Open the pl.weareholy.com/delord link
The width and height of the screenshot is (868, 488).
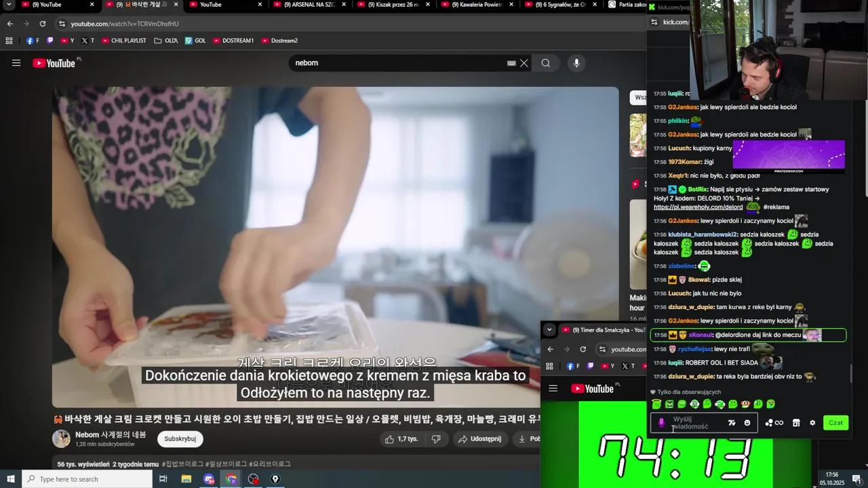698,207
